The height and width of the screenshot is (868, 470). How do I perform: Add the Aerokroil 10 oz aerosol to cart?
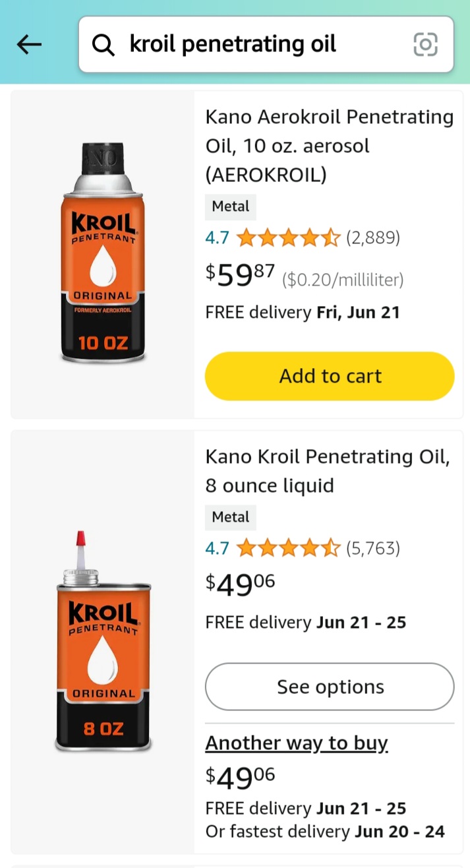(x=329, y=375)
